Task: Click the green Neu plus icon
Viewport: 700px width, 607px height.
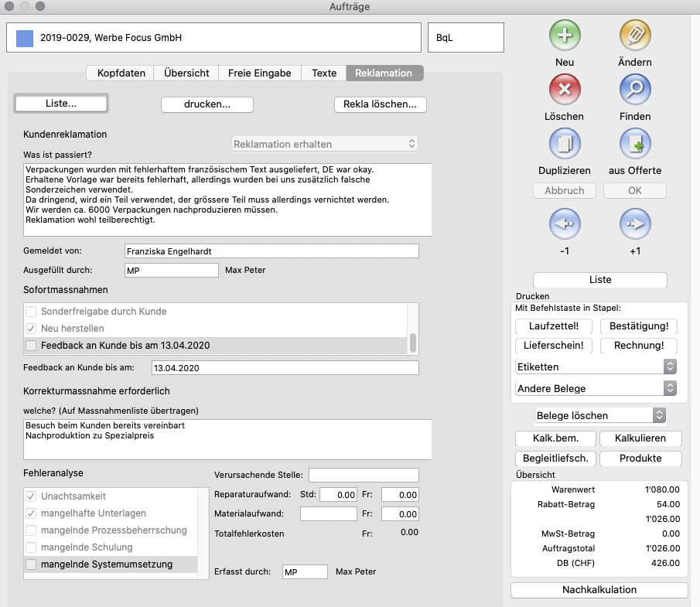Action: click(x=565, y=35)
